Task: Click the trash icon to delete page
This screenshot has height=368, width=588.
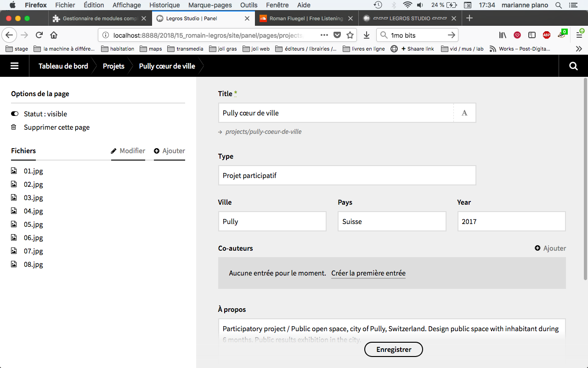Action: pyautogui.click(x=14, y=127)
